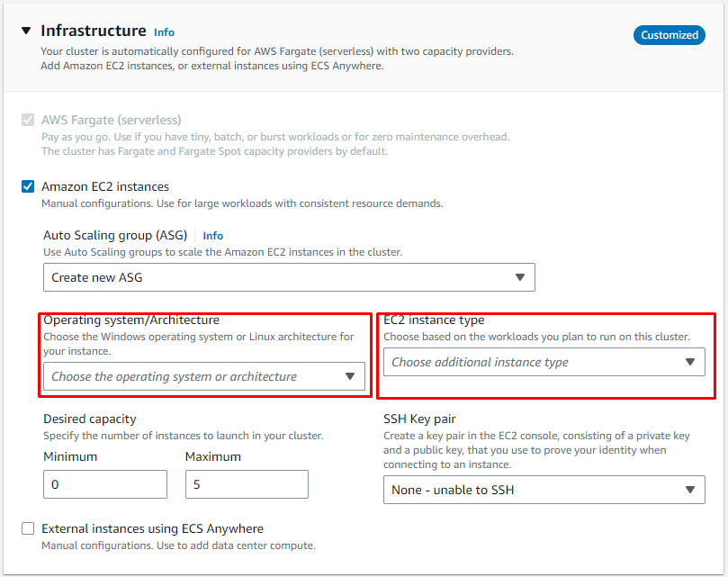Open the EC2 instance type dropdown
The image size is (728, 577).
[544, 362]
